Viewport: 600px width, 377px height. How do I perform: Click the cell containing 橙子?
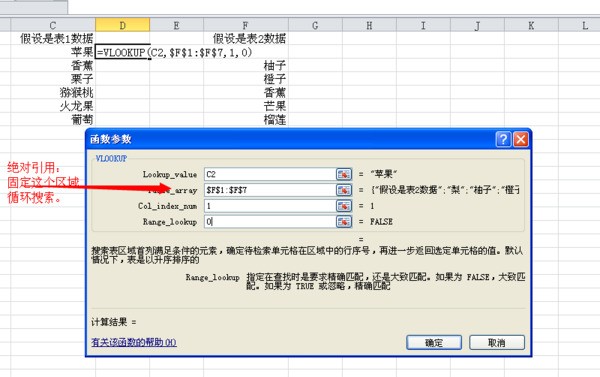click(246, 79)
